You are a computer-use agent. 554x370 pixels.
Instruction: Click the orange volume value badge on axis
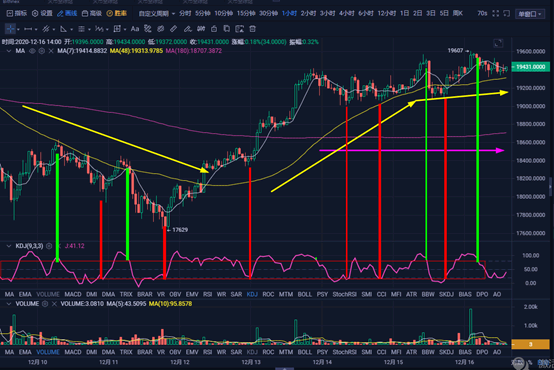click(530, 344)
